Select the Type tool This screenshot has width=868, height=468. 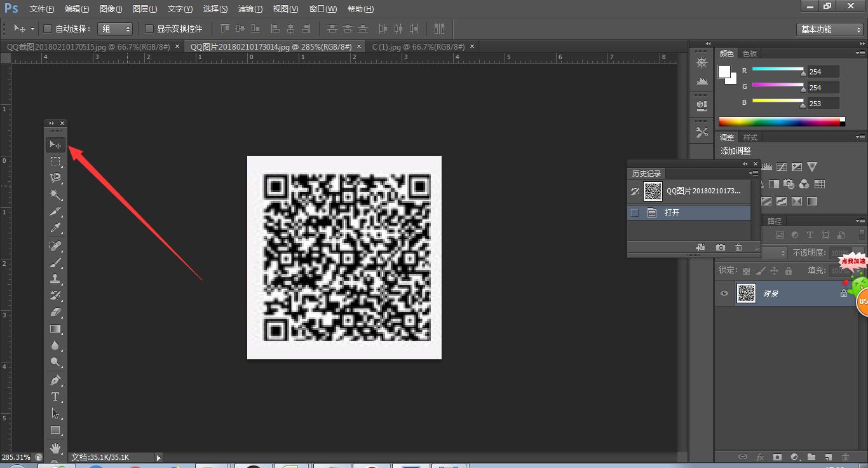coord(55,396)
